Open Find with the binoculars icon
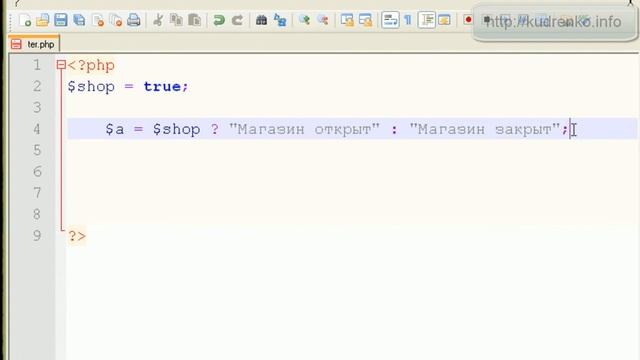Viewport: 640px width, 360px height. [x=261, y=20]
